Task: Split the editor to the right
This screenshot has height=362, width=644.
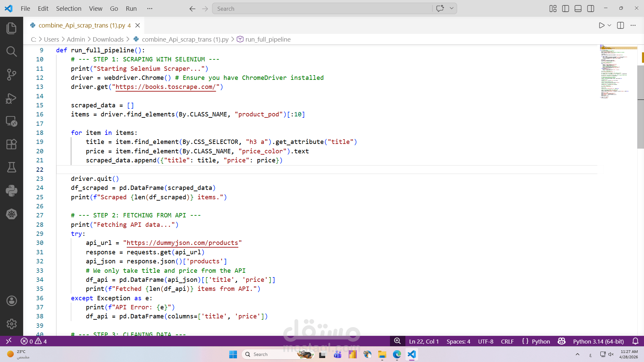Action: [621, 25]
